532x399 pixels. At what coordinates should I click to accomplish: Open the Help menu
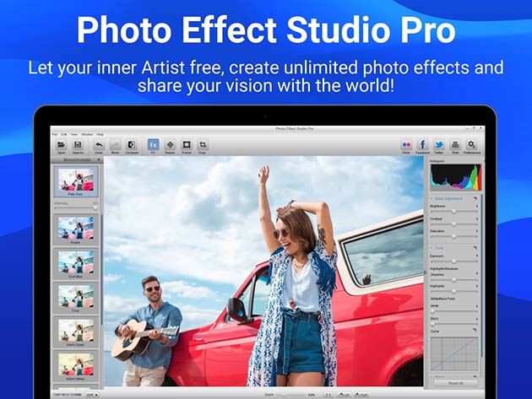tap(100, 134)
